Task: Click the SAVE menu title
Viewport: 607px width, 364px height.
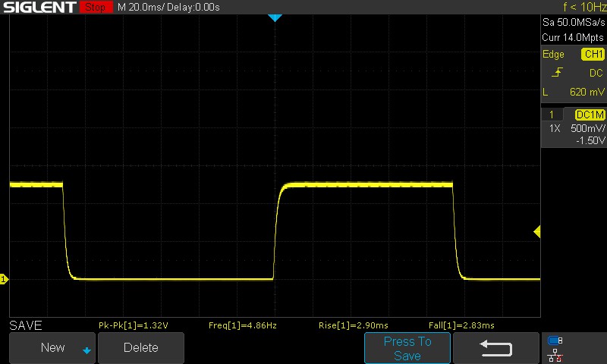Action: tap(26, 325)
